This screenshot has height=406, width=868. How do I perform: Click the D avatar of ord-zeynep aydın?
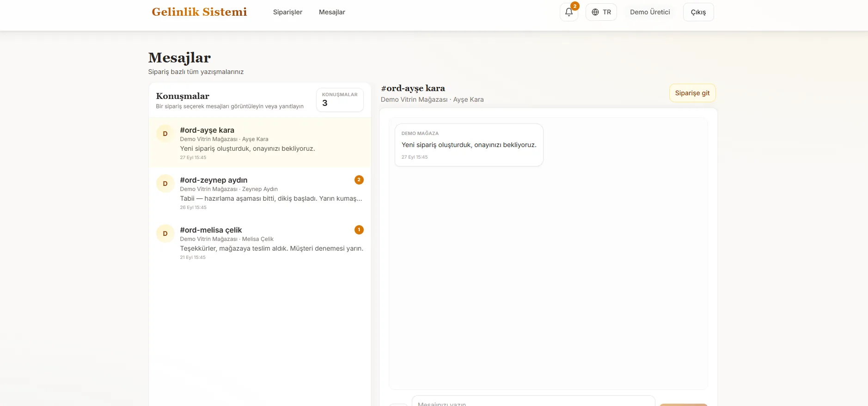(165, 184)
